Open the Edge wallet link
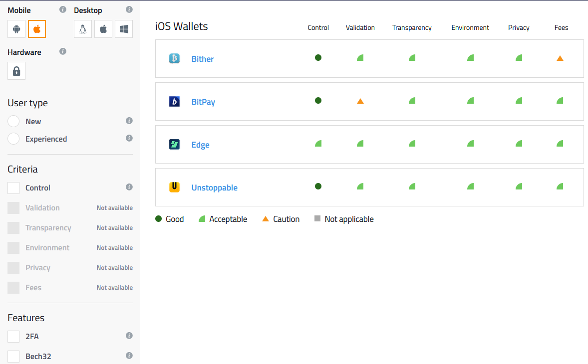Viewport: 588px width, 364px height. (x=201, y=145)
